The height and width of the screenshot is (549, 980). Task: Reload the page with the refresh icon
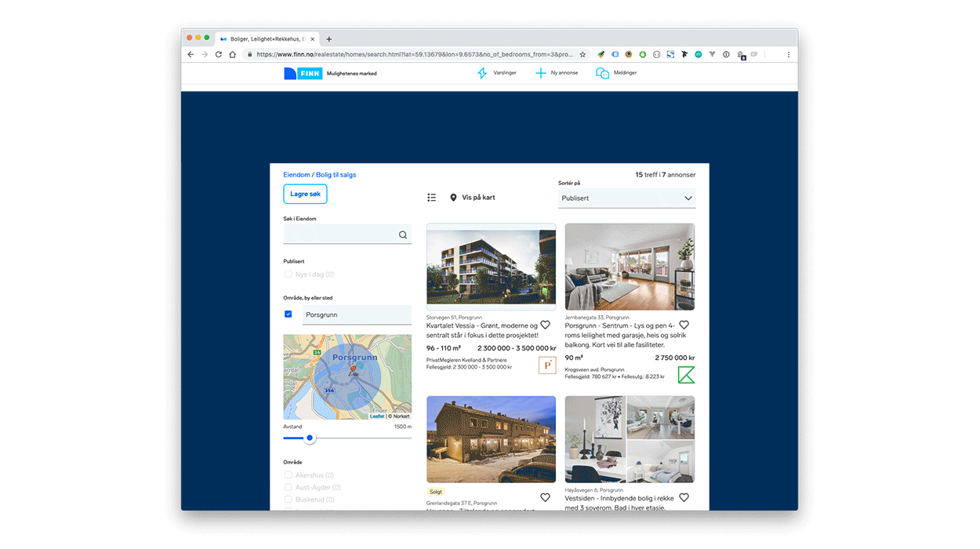(x=219, y=55)
